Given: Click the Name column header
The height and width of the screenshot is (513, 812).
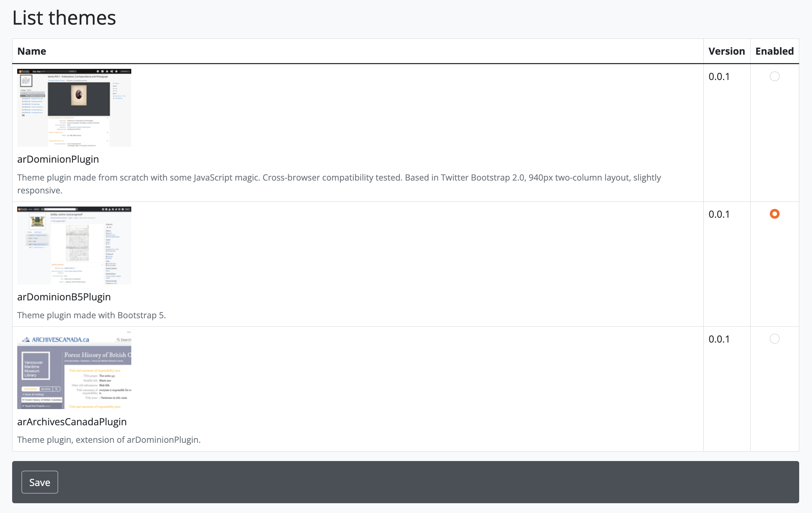Looking at the screenshot, I should point(32,51).
